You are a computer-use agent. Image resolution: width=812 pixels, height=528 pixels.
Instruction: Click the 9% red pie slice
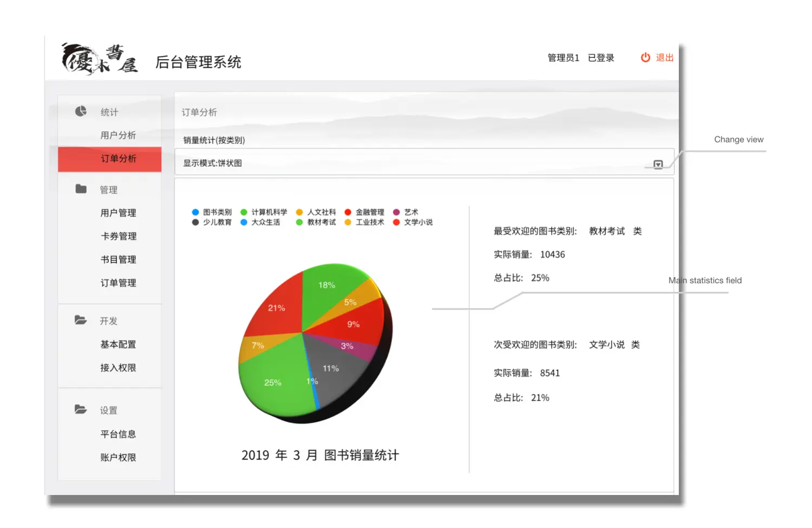pos(355,324)
